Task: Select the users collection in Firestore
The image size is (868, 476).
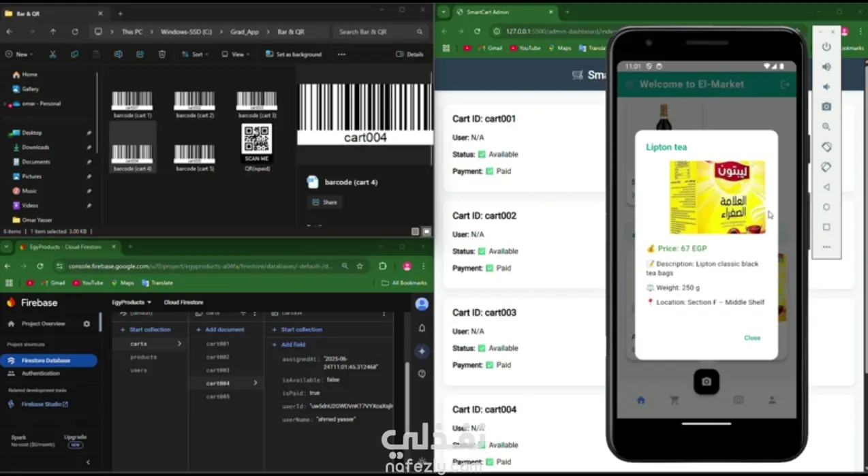Action: 138,370
